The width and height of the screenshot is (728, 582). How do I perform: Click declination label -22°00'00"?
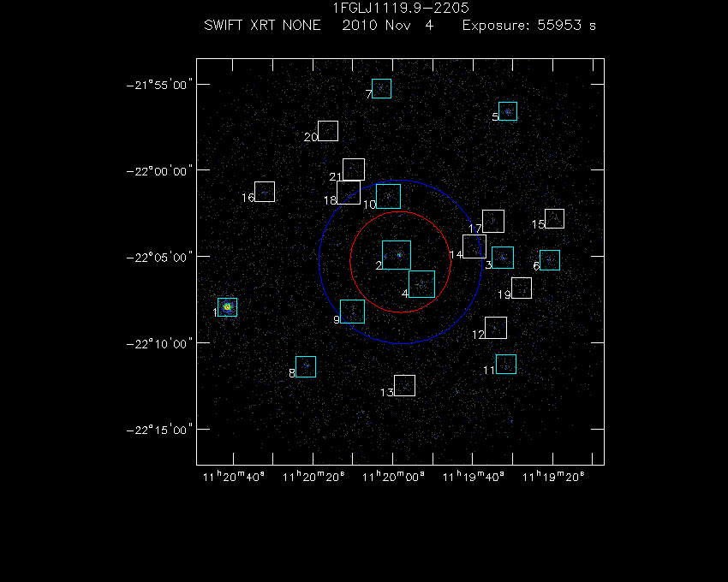coord(159,171)
